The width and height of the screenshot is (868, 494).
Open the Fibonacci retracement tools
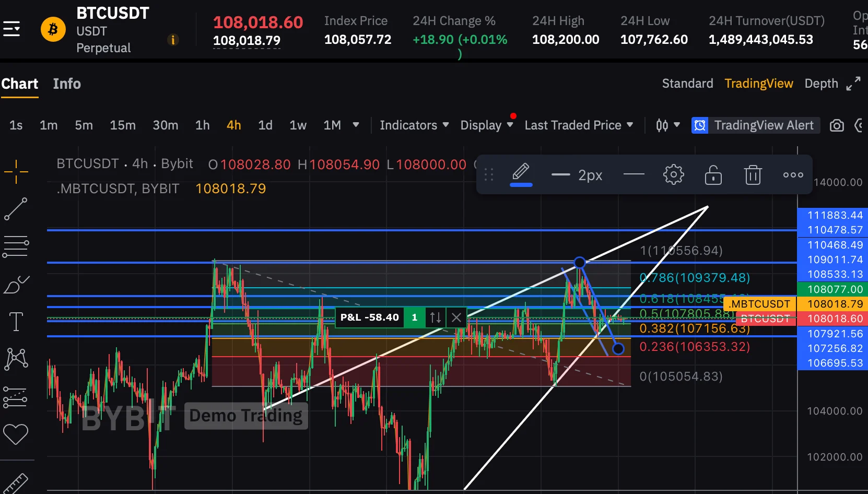(16, 246)
